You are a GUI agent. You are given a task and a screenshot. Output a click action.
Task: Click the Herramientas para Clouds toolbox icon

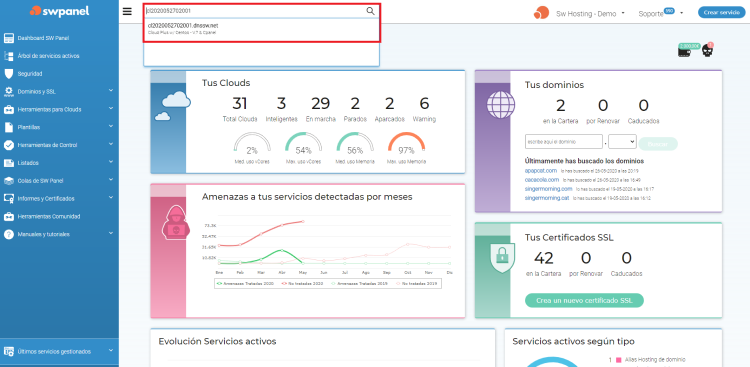click(x=9, y=110)
